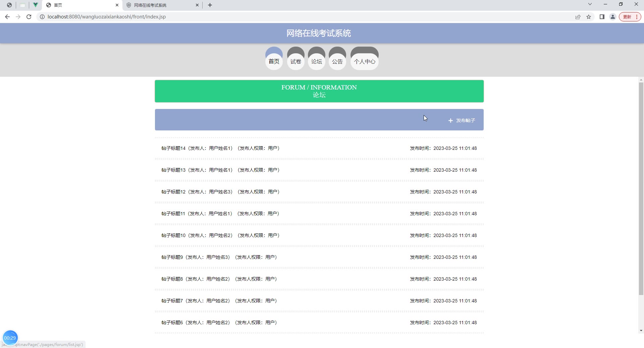Image resolution: width=644 pixels, height=348 pixels.
Task: Open the user profile avatar icon
Action: (x=613, y=17)
